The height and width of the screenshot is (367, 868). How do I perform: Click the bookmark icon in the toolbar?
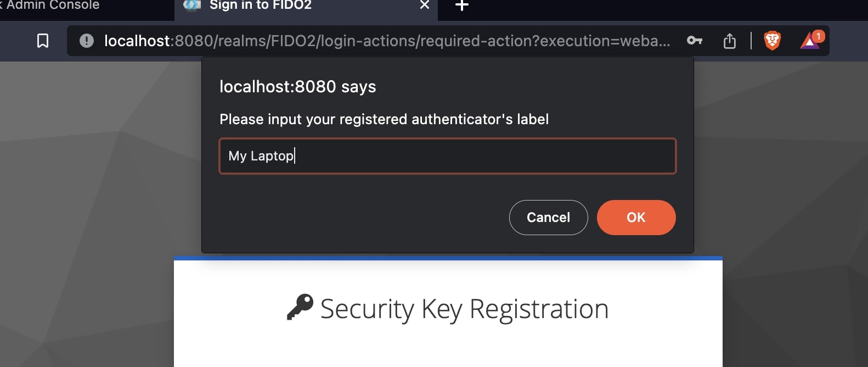pos(43,41)
